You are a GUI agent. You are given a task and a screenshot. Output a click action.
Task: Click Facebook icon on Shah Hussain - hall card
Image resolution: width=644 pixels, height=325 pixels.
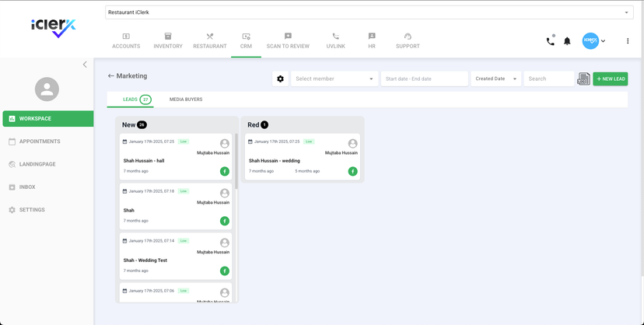click(225, 171)
